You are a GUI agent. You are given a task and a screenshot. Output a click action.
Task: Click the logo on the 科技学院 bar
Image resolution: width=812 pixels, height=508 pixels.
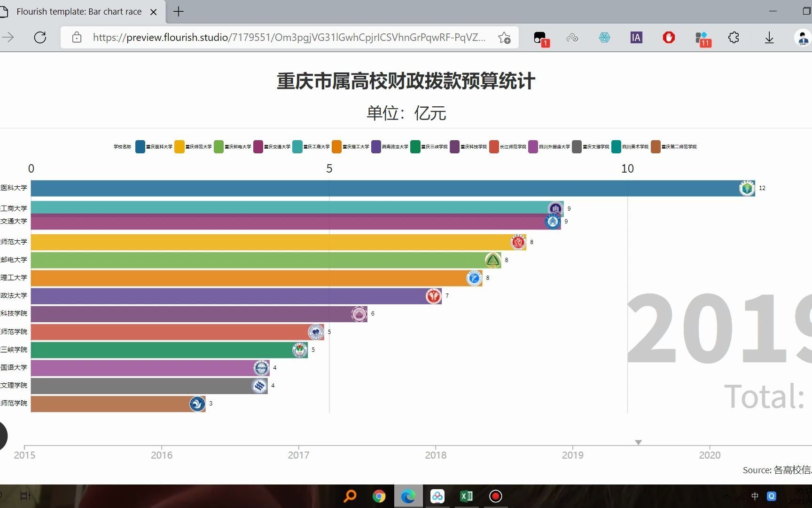click(x=359, y=314)
